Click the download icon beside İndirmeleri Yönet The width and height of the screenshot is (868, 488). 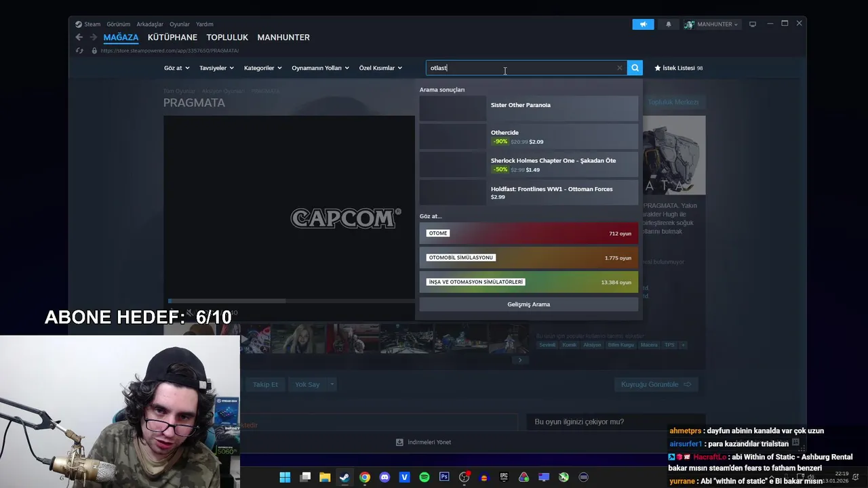click(x=399, y=442)
